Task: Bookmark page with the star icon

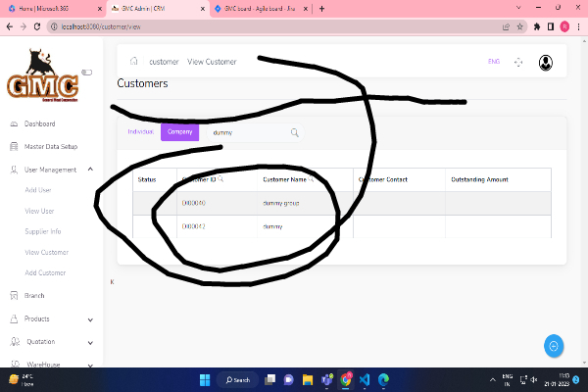Action: click(521, 26)
